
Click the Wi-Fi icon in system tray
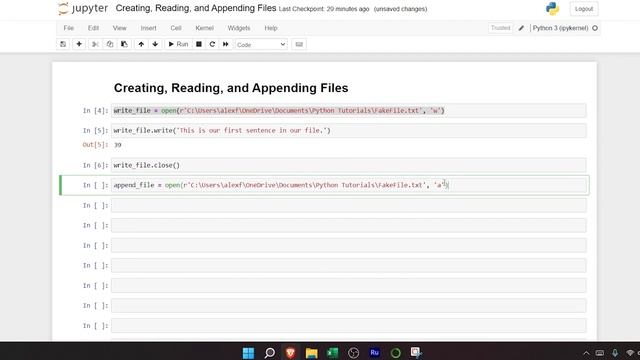pos(630,353)
